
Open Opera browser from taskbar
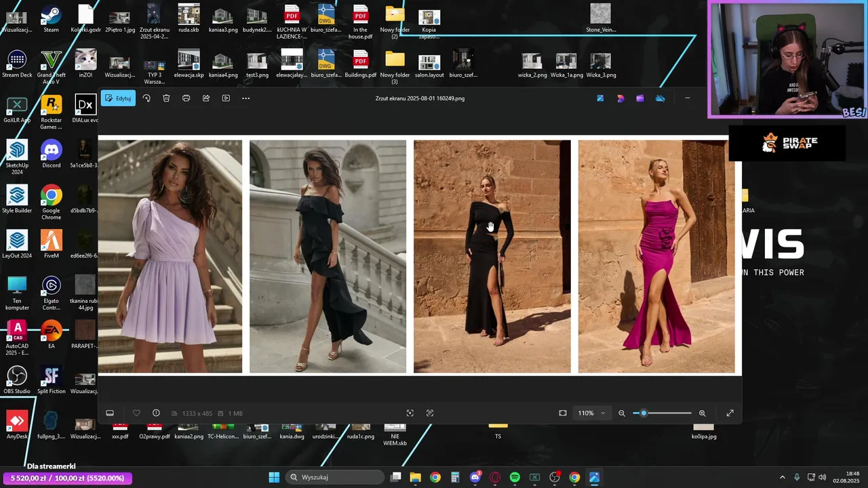(x=495, y=477)
